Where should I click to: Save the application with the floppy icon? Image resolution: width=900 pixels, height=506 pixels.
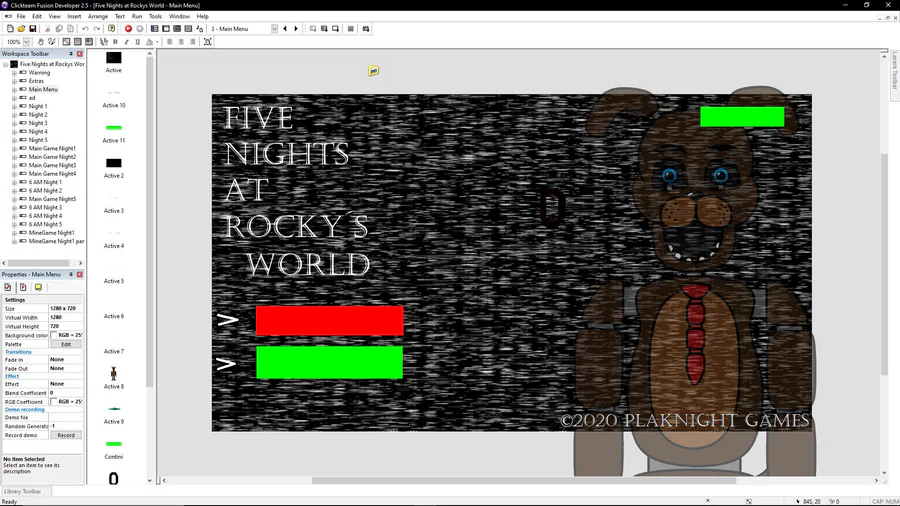pos(33,29)
